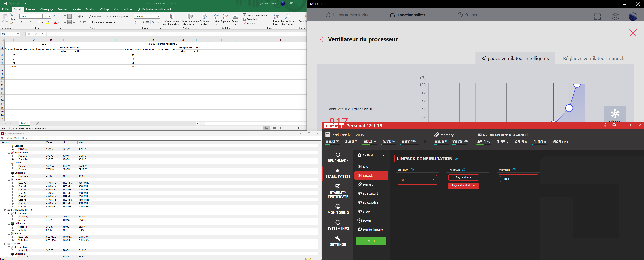Click the 70% fan curve point

pos(569,108)
